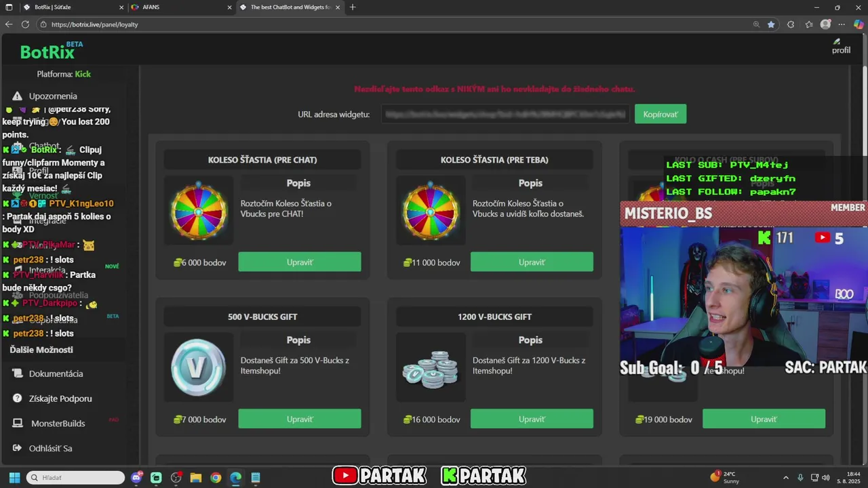
Task: Open Discord from the taskbar
Action: click(136, 477)
